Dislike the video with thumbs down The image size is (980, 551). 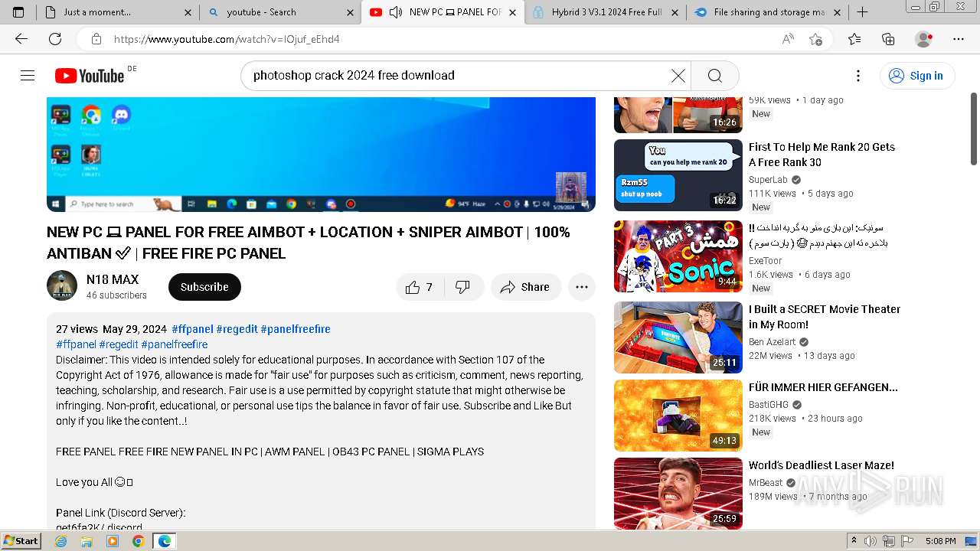point(462,287)
